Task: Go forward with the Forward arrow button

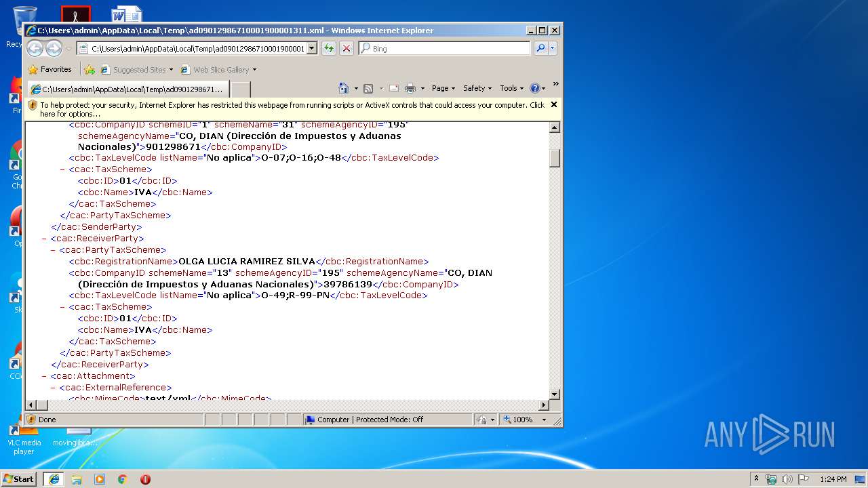Action: click(x=54, y=48)
